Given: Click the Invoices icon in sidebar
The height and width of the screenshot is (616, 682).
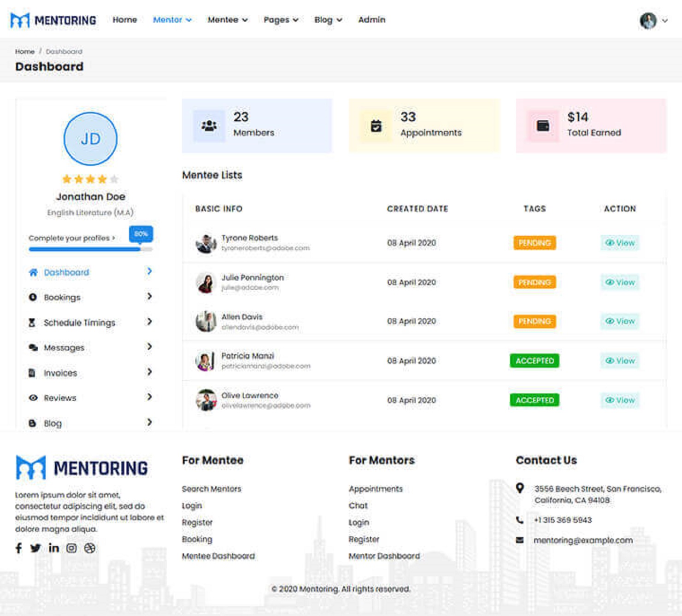Looking at the screenshot, I should (x=32, y=372).
